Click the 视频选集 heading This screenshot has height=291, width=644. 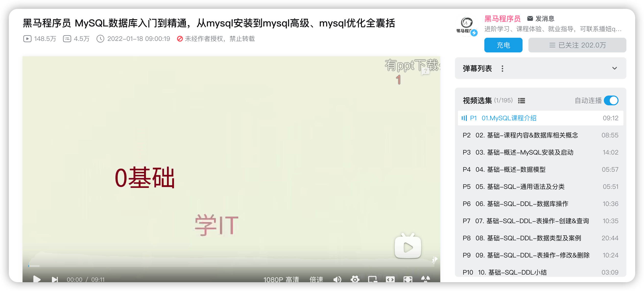[x=477, y=100]
